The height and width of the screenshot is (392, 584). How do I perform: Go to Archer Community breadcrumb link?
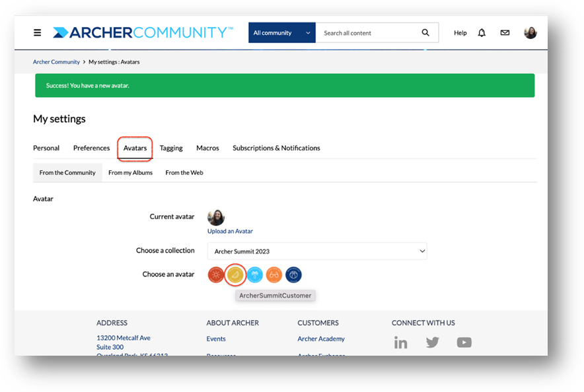pyautogui.click(x=56, y=62)
